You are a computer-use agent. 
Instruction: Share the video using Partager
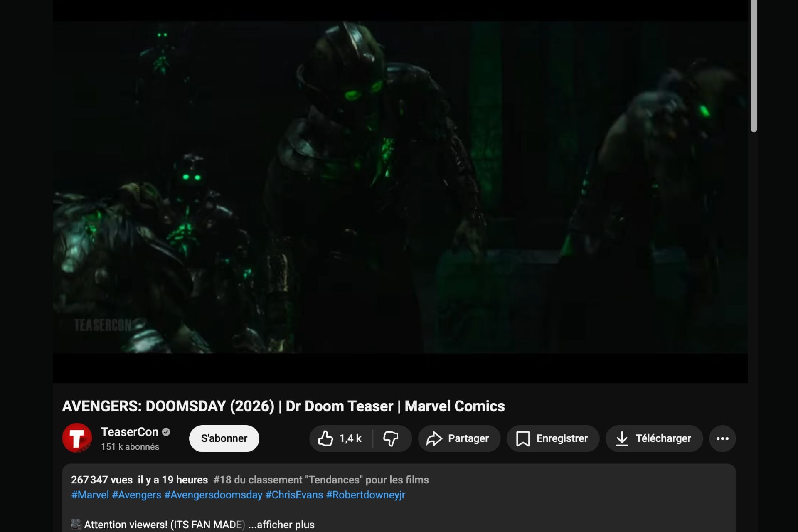coord(459,438)
